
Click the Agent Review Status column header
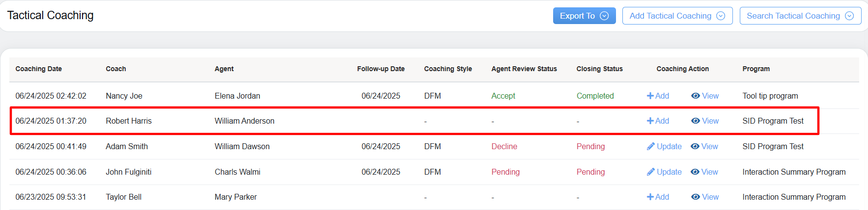(524, 69)
